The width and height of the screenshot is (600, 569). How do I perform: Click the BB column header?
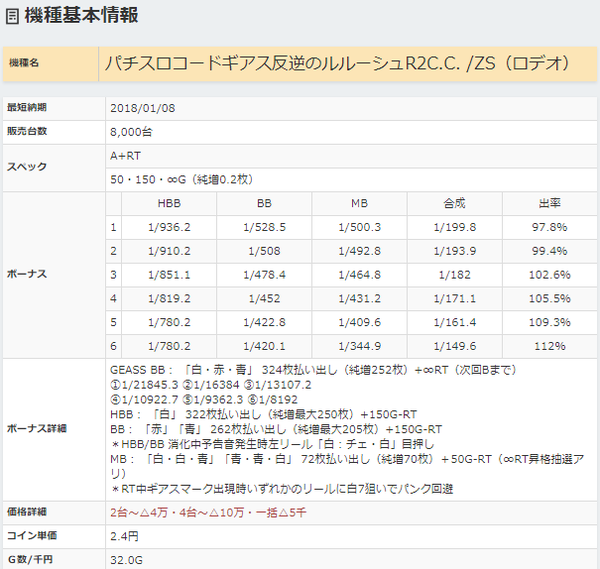[x=264, y=203]
